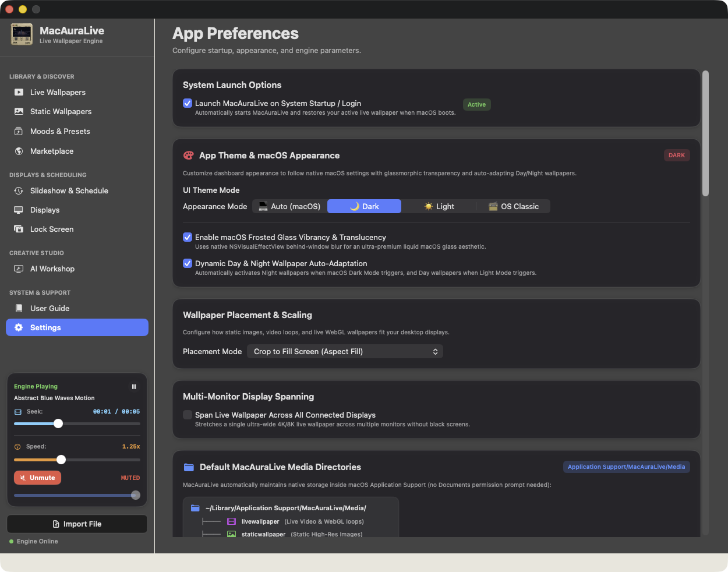Viewport: 728px width, 572px height.
Task: Click the Moods & Presets sidebar icon
Action: click(19, 131)
